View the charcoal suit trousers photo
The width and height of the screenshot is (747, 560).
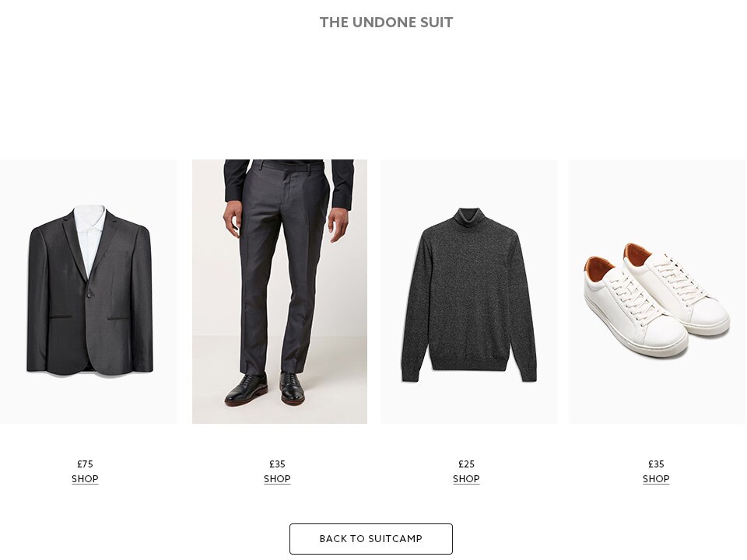tap(279, 292)
